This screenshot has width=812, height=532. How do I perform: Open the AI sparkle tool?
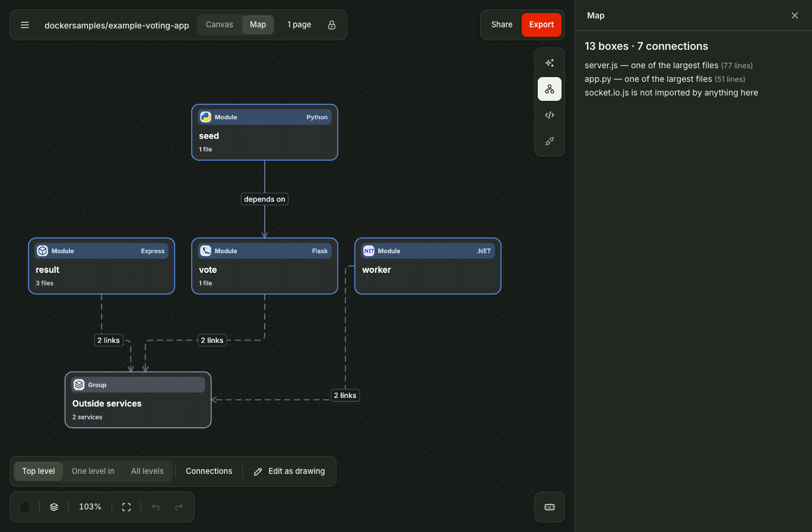[x=550, y=63]
